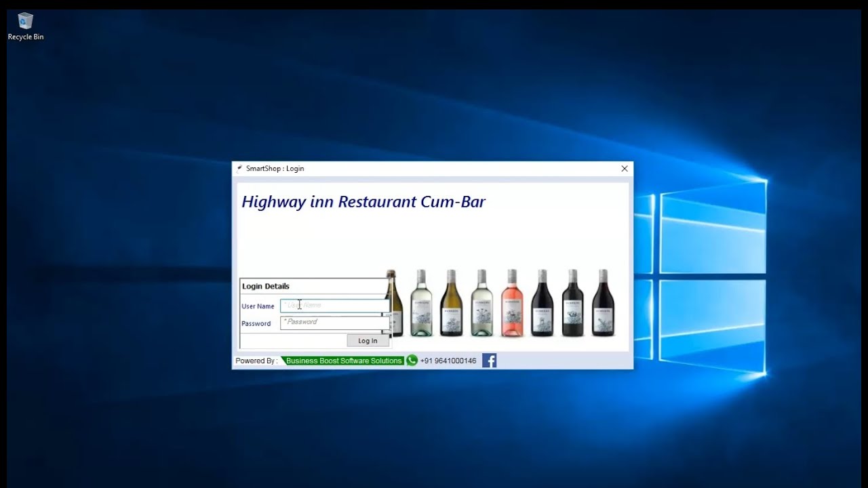Click the +91 9641000146 phone number

tap(448, 361)
